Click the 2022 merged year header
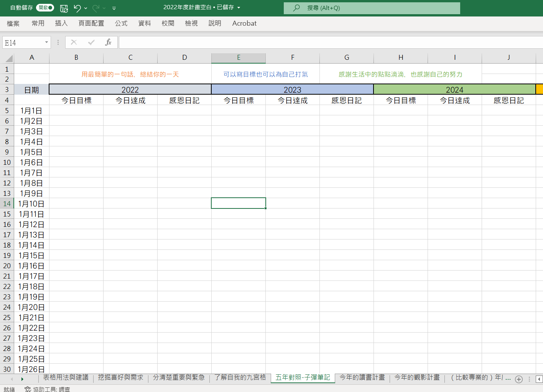543x392 pixels. click(x=130, y=90)
